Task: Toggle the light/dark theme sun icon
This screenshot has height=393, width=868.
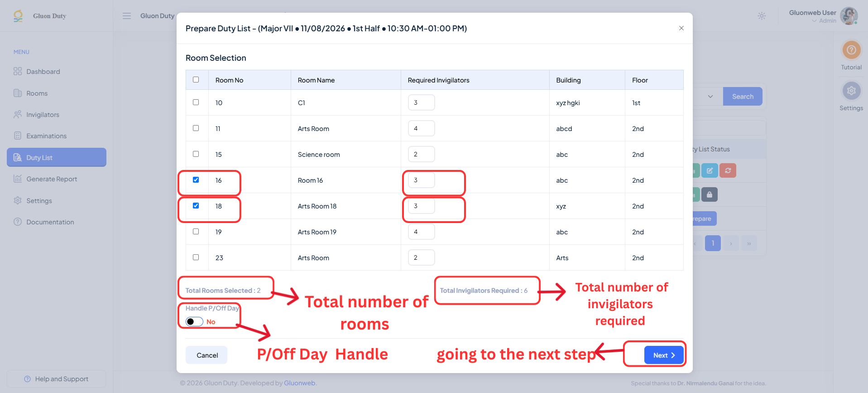Action: (x=762, y=16)
